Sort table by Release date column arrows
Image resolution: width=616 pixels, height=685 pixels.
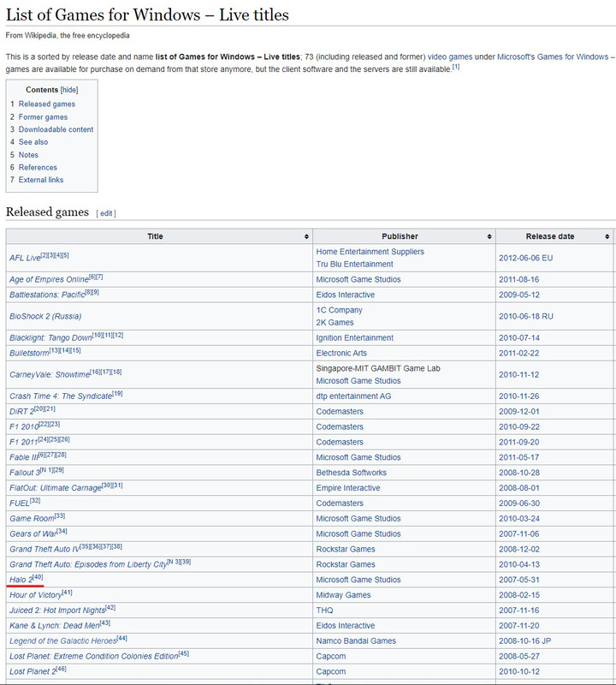point(607,236)
